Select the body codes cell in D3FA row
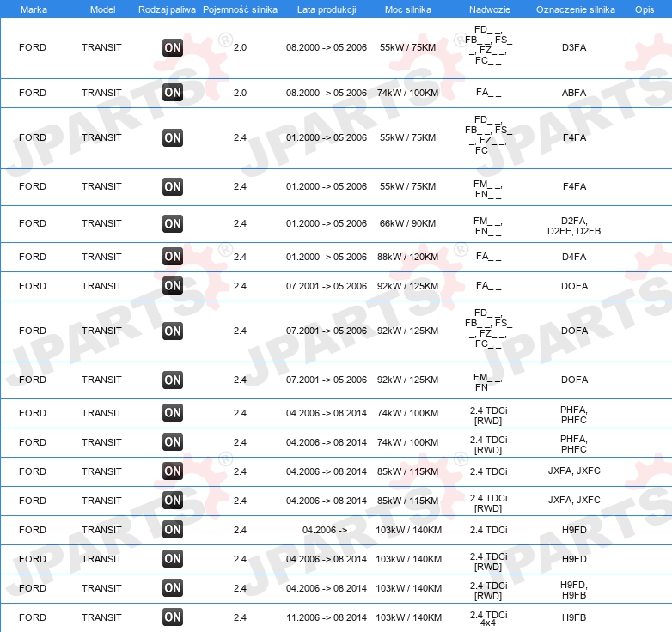This screenshot has width=672, height=632. pyautogui.click(x=489, y=45)
